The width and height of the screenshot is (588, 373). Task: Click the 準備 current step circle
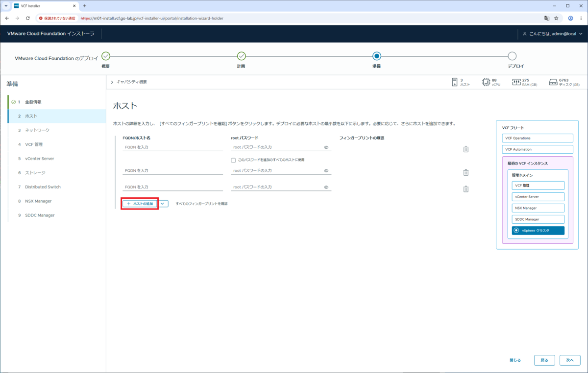[x=376, y=56]
